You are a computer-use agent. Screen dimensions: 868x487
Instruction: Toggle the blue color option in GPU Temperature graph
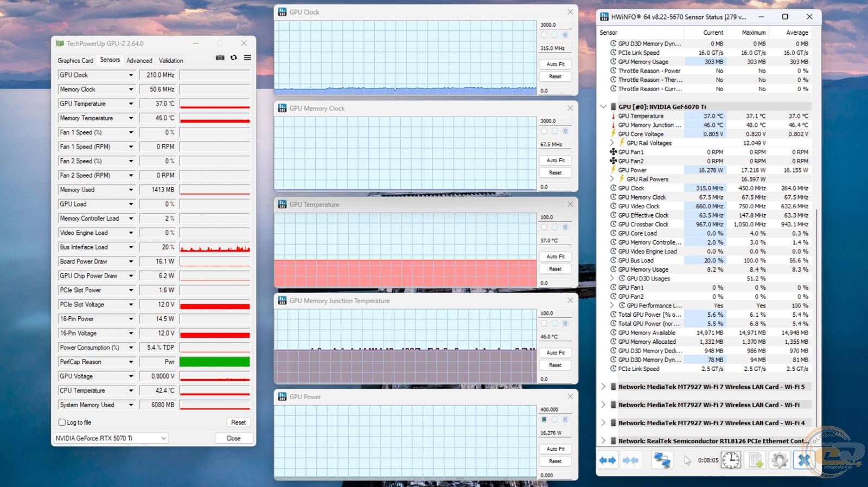565,227
